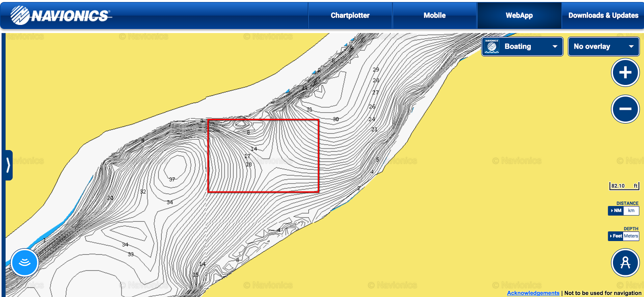644x297 pixels.
Task: Click the Navionics icon in Boating selector
Action: coord(492,47)
